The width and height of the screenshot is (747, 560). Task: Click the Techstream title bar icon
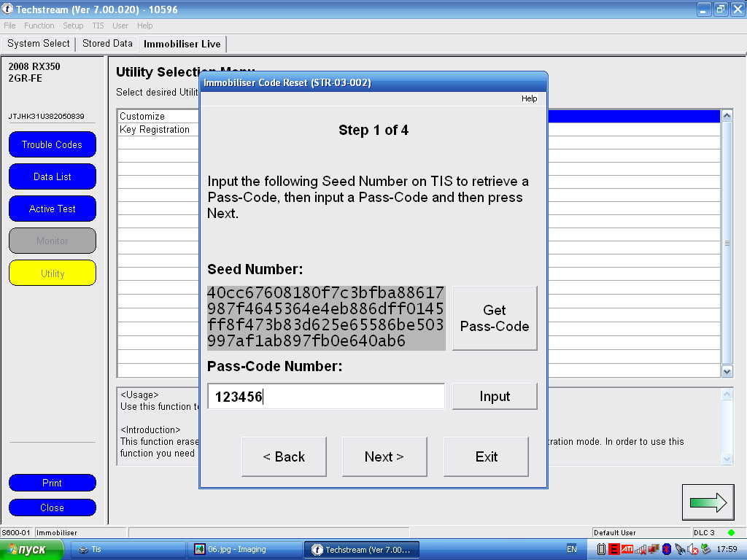point(7,9)
